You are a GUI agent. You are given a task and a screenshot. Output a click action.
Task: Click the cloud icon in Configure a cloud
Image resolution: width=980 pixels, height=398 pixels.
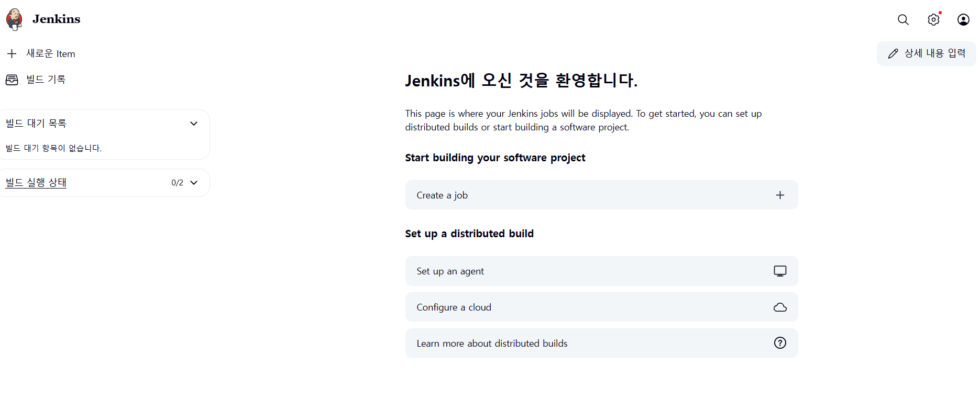pyautogui.click(x=780, y=307)
